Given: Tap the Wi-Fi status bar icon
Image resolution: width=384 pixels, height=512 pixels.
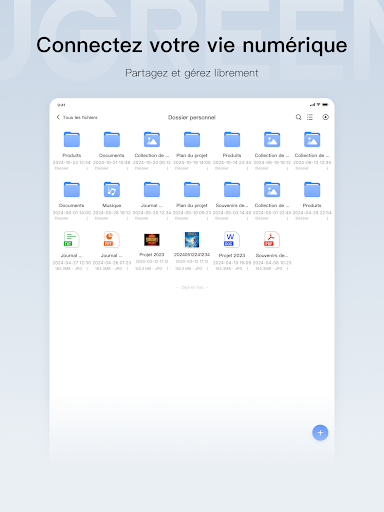Looking at the screenshot, I should tap(318, 105).
